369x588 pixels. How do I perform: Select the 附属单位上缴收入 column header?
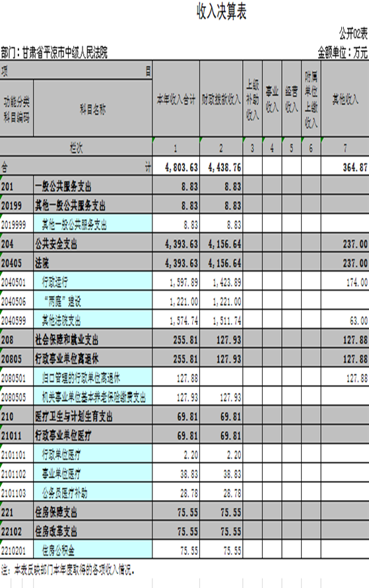pos(311,99)
